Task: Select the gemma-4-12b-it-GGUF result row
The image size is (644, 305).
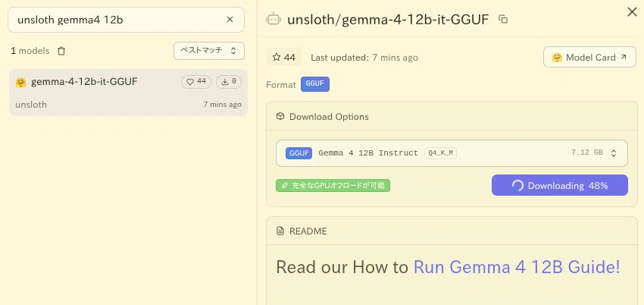Action: [x=128, y=93]
